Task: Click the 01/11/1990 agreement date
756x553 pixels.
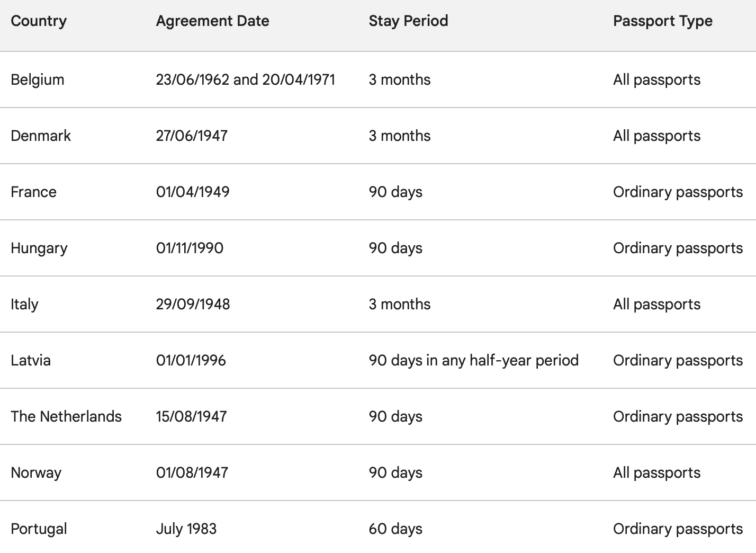Action: click(190, 248)
